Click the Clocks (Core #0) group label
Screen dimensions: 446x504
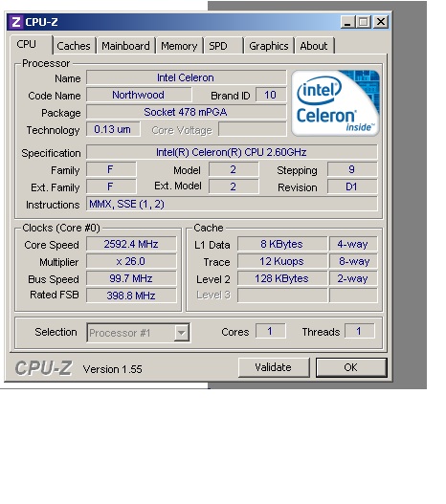pos(61,228)
